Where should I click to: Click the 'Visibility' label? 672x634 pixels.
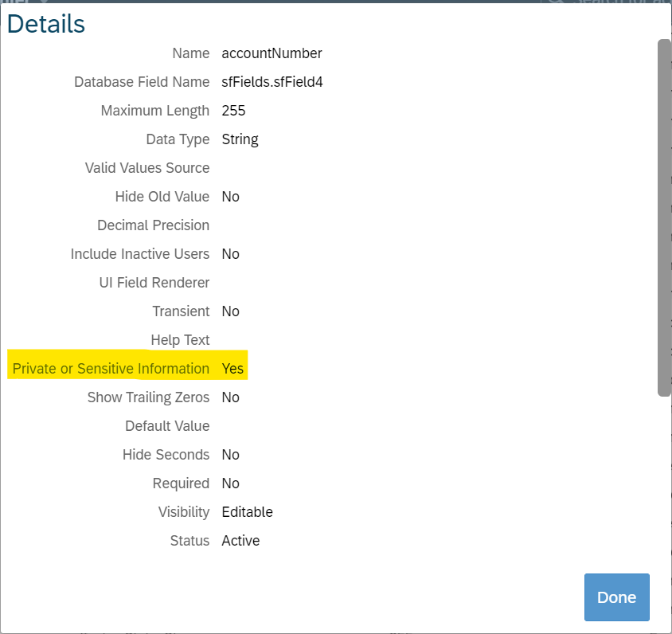click(184, 512)
